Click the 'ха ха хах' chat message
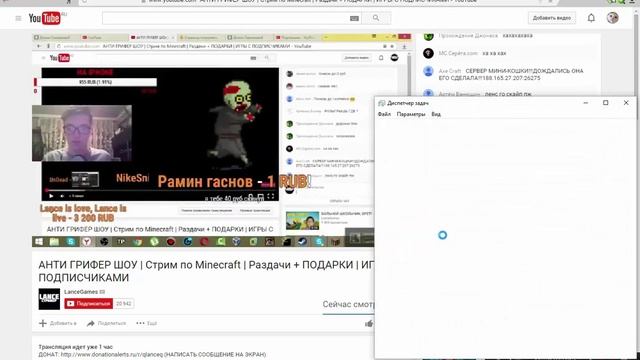The image size is (640, 360). tap(494, 53)
